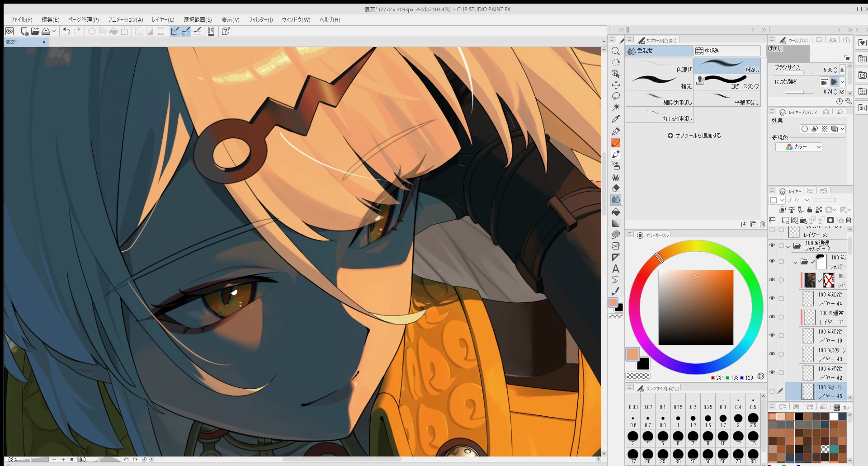Select the Zoom (magnifier) tool

(615, 51)
